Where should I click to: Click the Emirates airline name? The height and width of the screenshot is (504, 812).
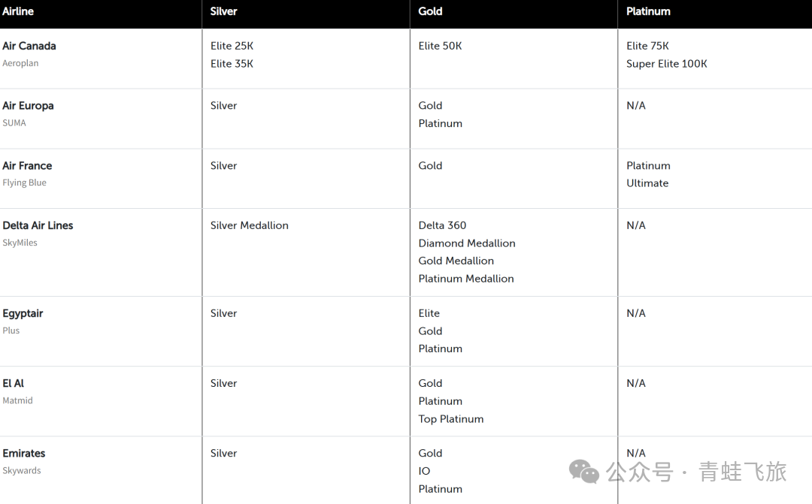click(24, 454)
